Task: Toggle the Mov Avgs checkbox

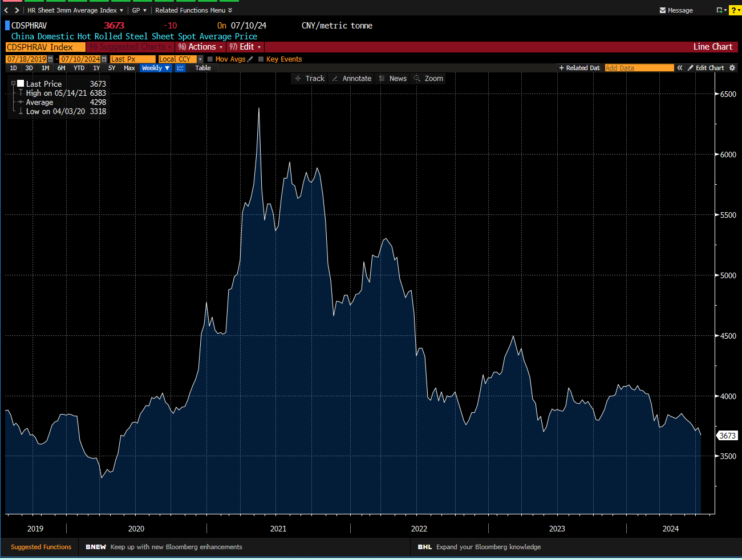Action: point(210,59)
